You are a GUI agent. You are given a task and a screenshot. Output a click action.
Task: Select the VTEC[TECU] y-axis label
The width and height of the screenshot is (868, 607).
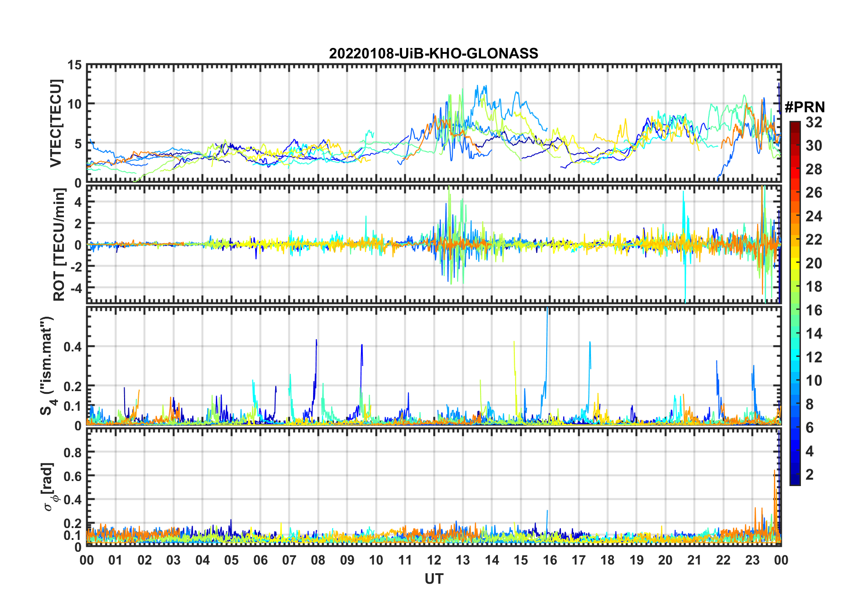[56, 124]
